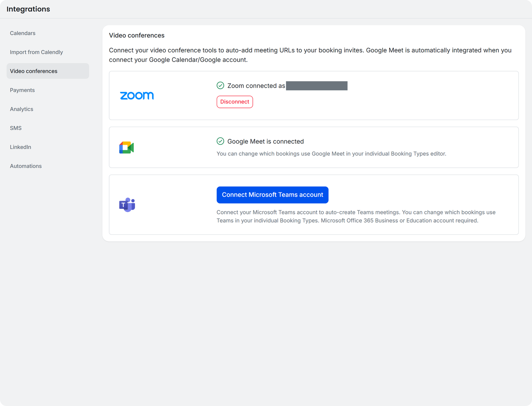Viewport: 532px width, 406px height.
Task: Click the Google Meet Booking Types description
Action: pos(331,154)
